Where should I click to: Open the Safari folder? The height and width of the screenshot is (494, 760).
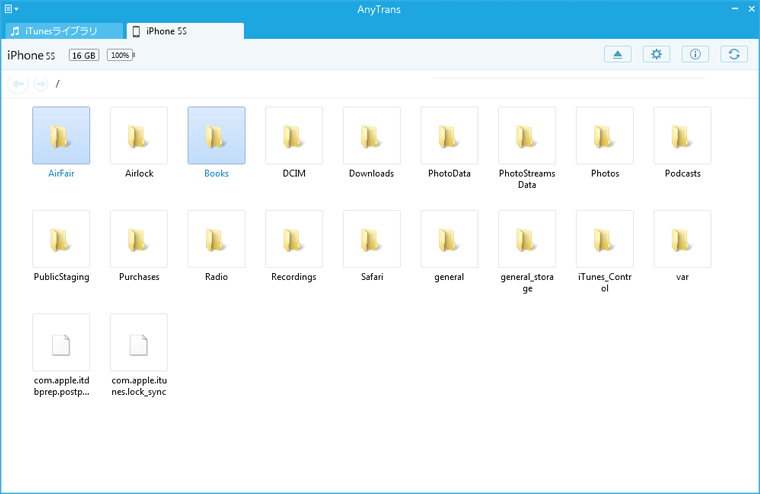tap(372, 239)
